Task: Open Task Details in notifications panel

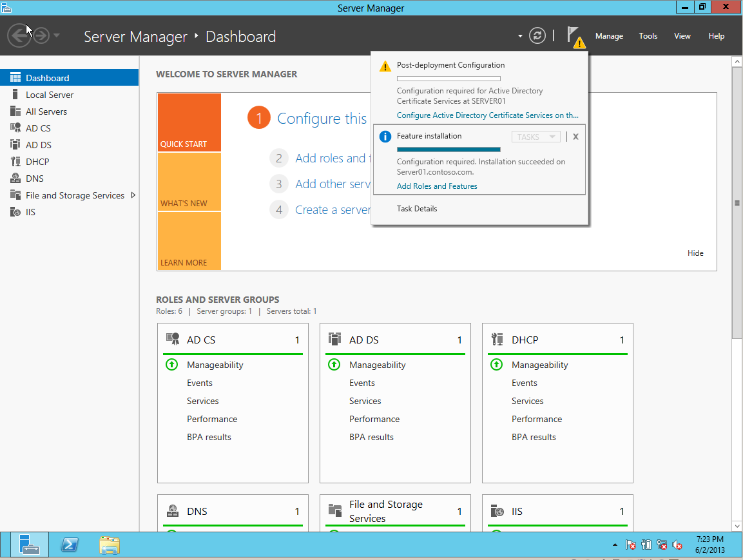Action: point(417,208)
